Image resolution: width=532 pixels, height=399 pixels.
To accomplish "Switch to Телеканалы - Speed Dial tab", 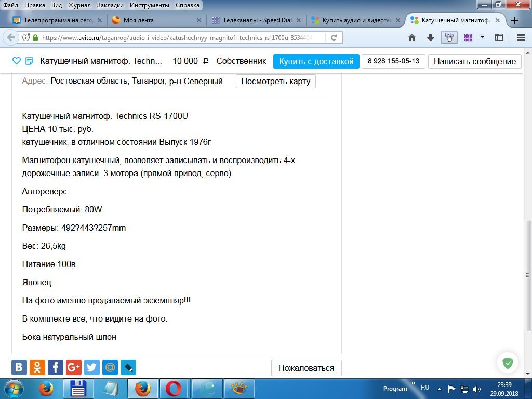I will coord(256,20).
